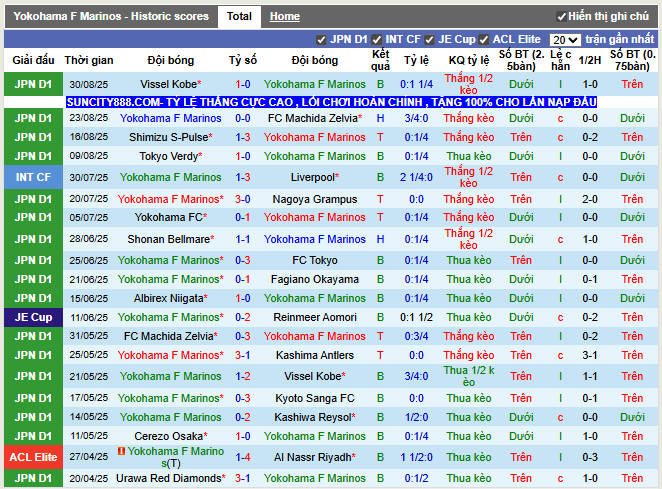Image resolution: width=662 pixels, height=489 pixels.
Task: Click the 0-2 score against Reinmeer Aomori
Action: click(x=243, y=318)
